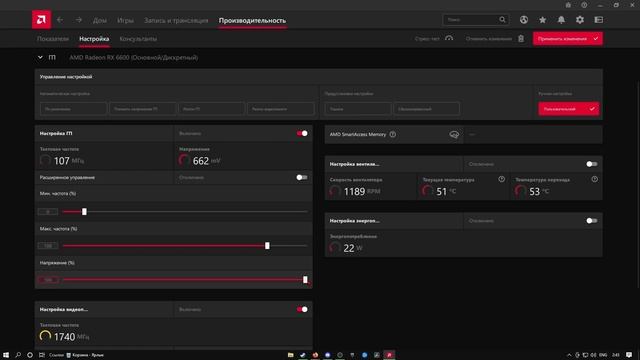Run the stress test gauge icon
Image resolution: width=640 pixels, height=360 pixels.
tap(449, 39)
